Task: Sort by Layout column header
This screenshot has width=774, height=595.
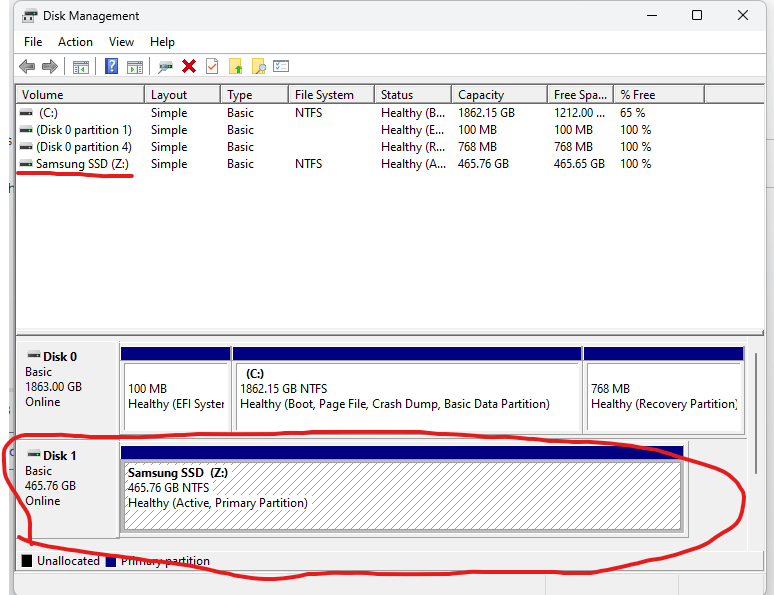Action: click(x=183, y=95)
